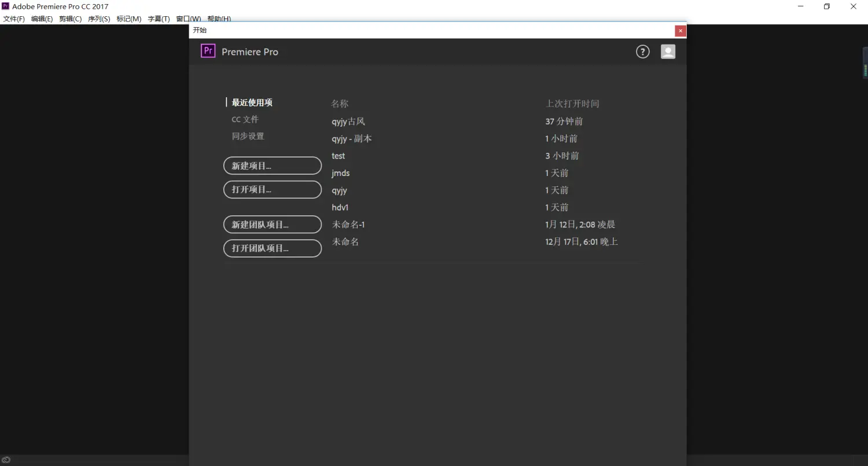Switch to the CC 文件 tab
The width and height of the screenshot is (868, 466).
pyautogui.click(x=245, y=119)
